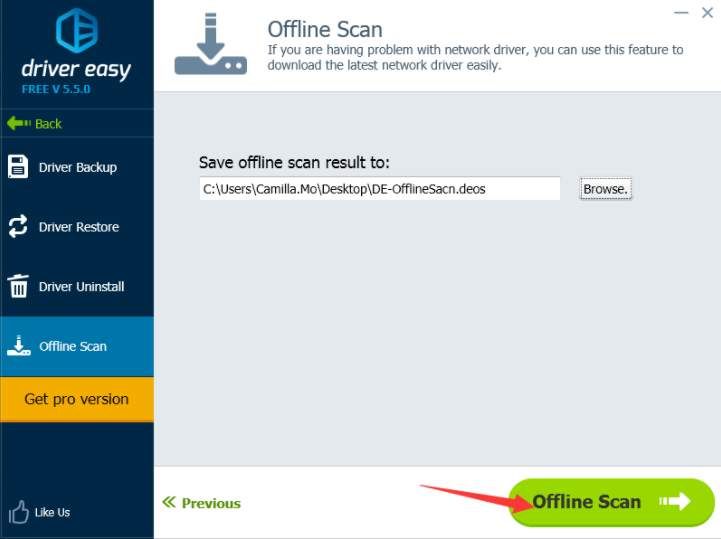
Task: Minimize the Driver Easy window
Action: click(681, 13)
